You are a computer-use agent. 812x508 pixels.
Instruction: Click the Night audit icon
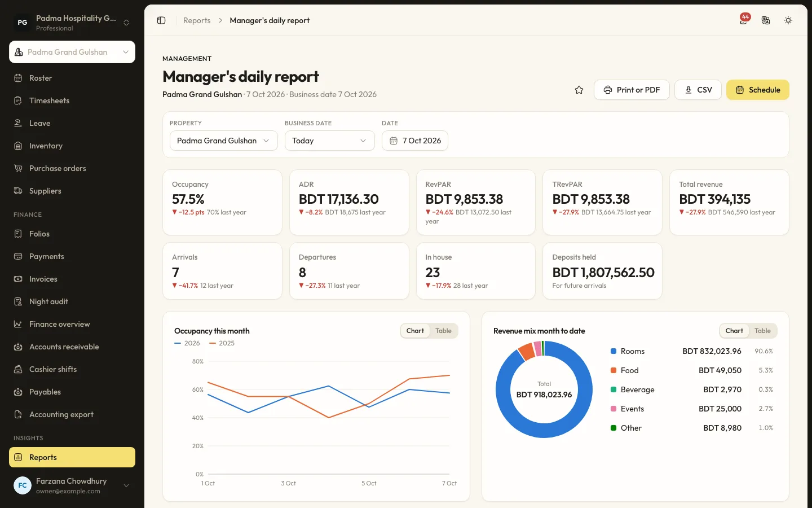(x=18, y=301)
